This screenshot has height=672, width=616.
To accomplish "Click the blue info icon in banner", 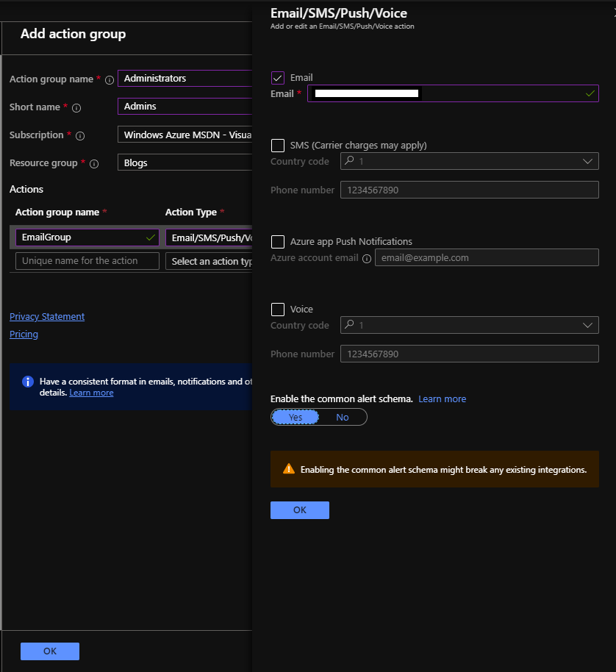I will click(x=28, y=382).
